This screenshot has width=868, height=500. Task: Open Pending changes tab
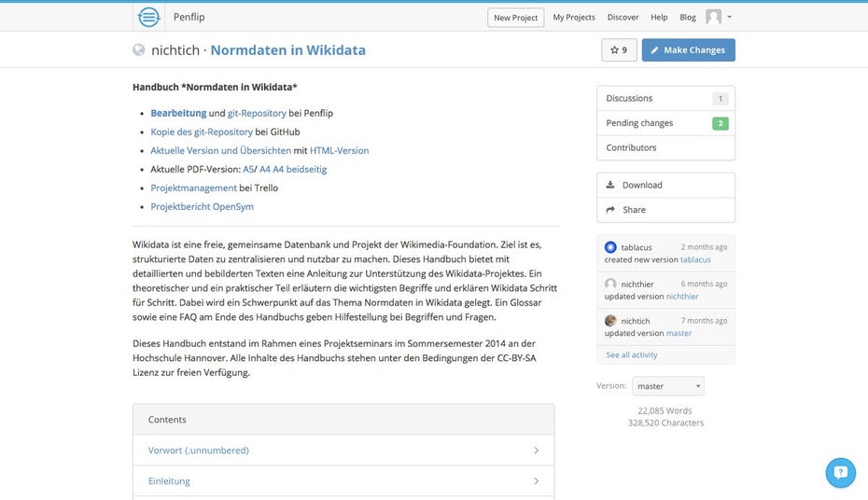pyautogui.click(x=665, y=123)
